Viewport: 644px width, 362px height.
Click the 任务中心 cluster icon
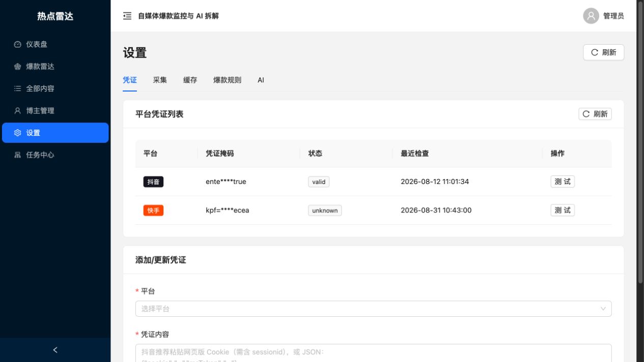coord(18,155)
